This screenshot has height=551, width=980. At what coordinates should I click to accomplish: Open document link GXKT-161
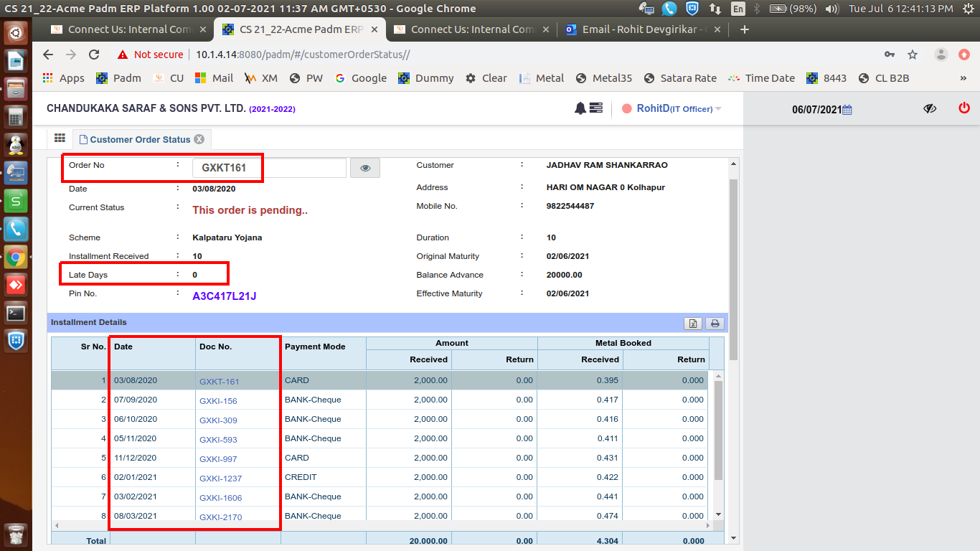click(219, 382)
